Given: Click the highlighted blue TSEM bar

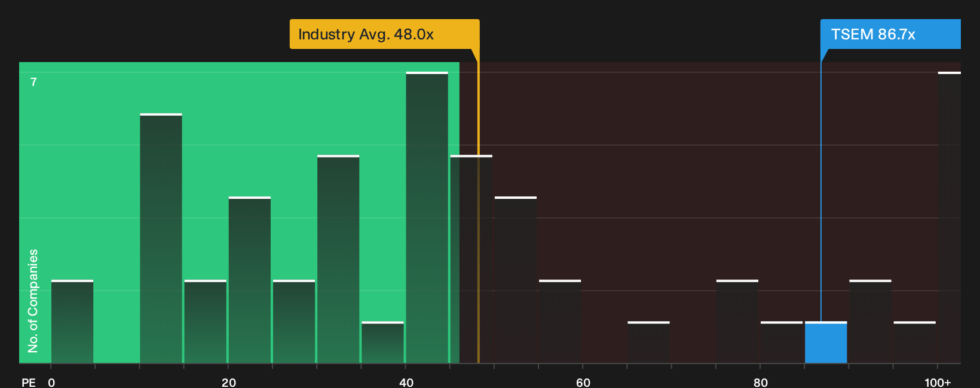Looking at the screenshot, I should click(826, 342).
